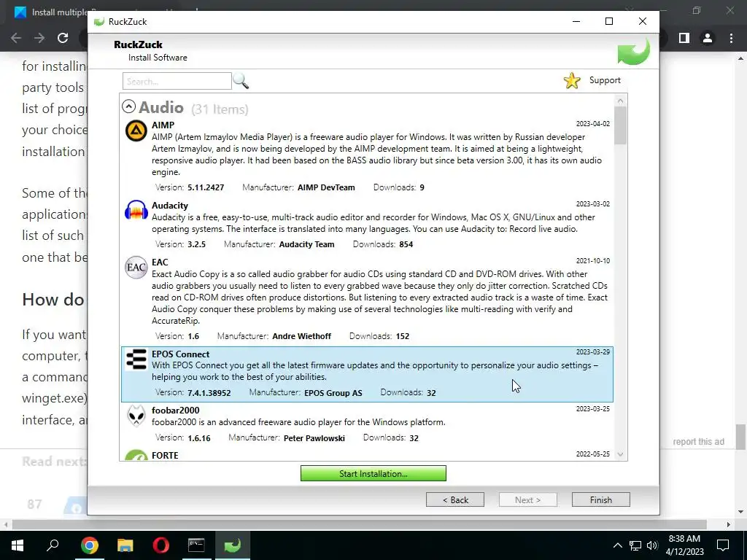
Task: Click the software list scroll-up arrow
Action: [620, 101]
